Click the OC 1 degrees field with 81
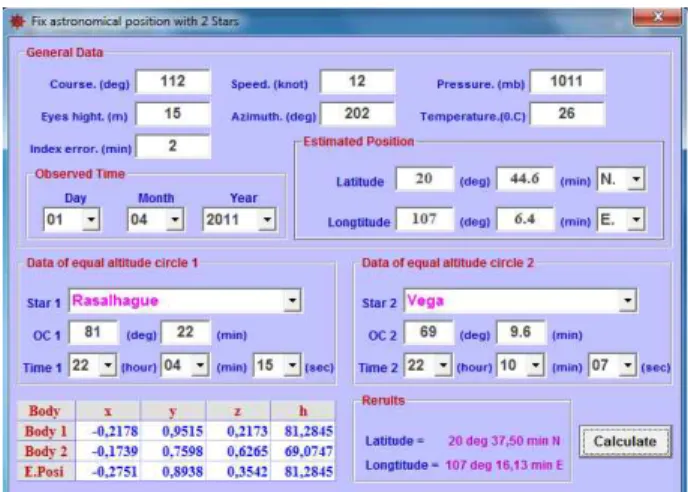Viewport: 688px width, 492px height. tap(93, 333)
